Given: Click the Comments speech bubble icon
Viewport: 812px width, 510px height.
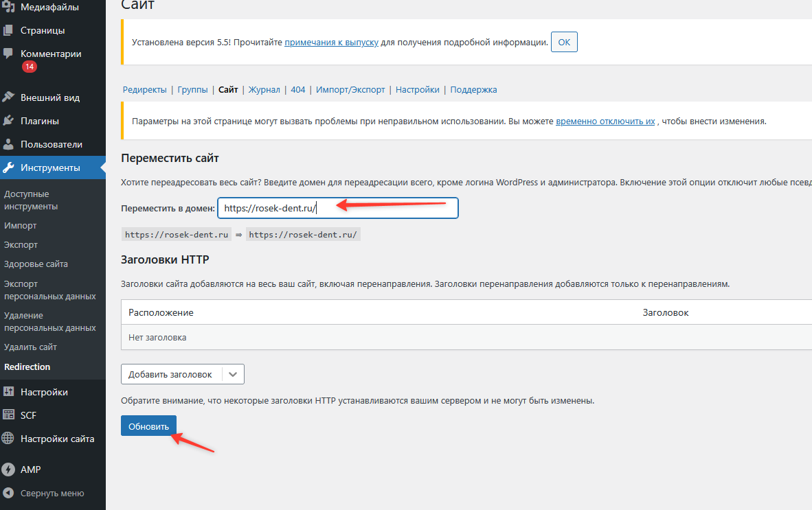Looking at the screenshot, I should [x=8, y=54].
